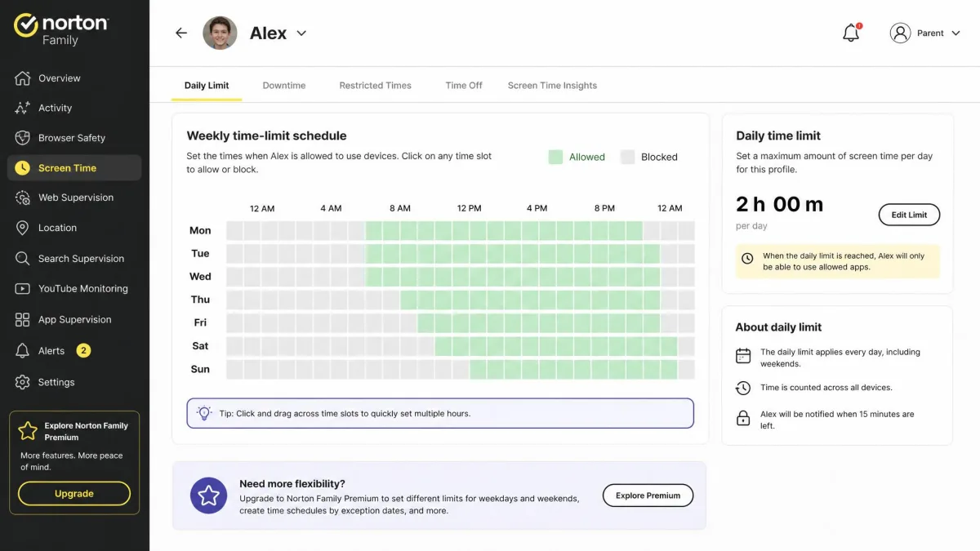
Task: Open the Time Off tab
Action: 464,86
